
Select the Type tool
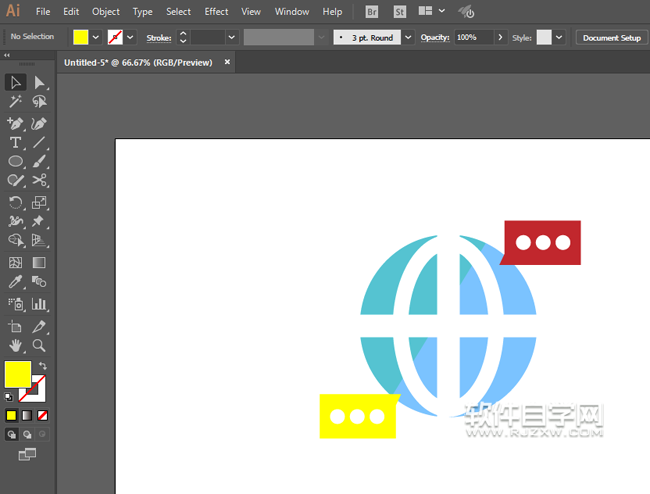pyautogui.click(x=16, y=143)
